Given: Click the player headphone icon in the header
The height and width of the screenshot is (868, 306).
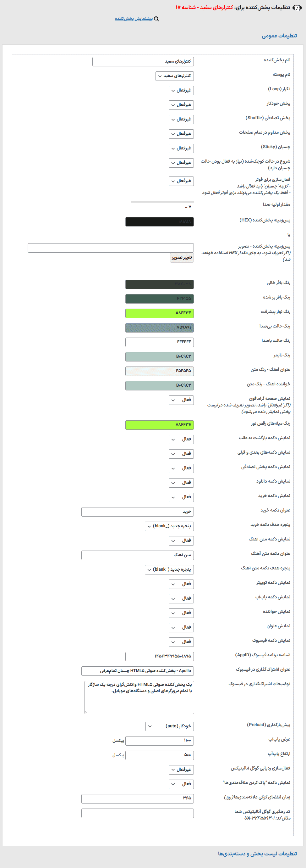Looking at the screenshot, I should click(x=297, y=8).
